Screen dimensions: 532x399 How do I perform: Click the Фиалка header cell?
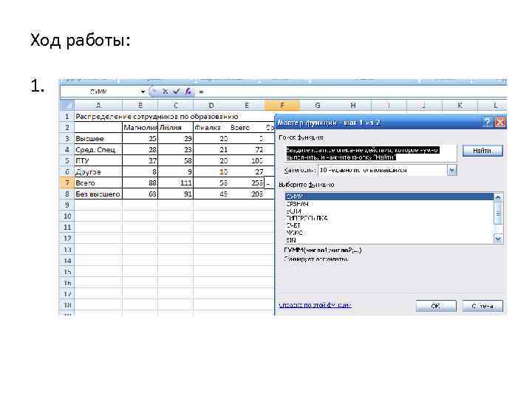pos(211,128)
